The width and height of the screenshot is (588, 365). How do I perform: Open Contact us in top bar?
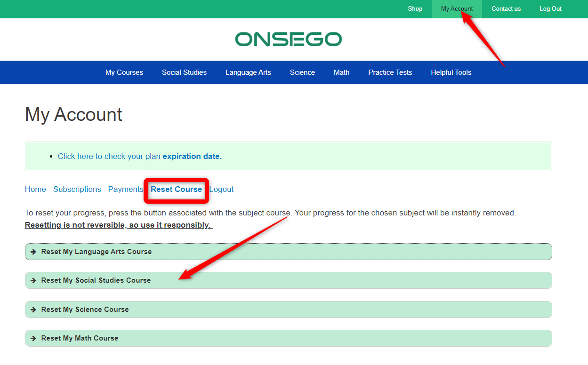point(506,9)
